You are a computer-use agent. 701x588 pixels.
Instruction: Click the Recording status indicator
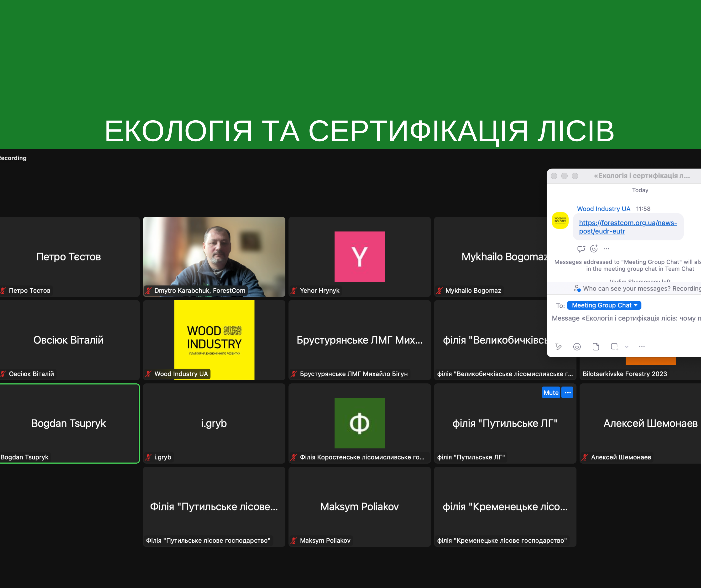13,158
